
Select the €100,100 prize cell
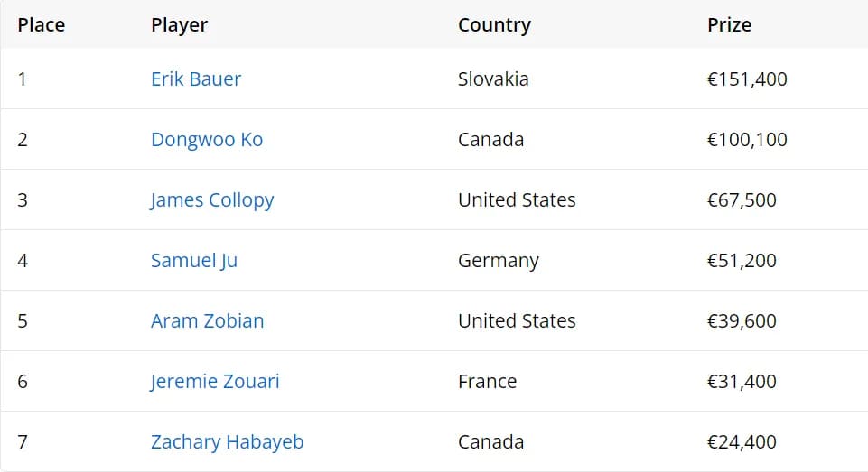(x=747, y=140)
